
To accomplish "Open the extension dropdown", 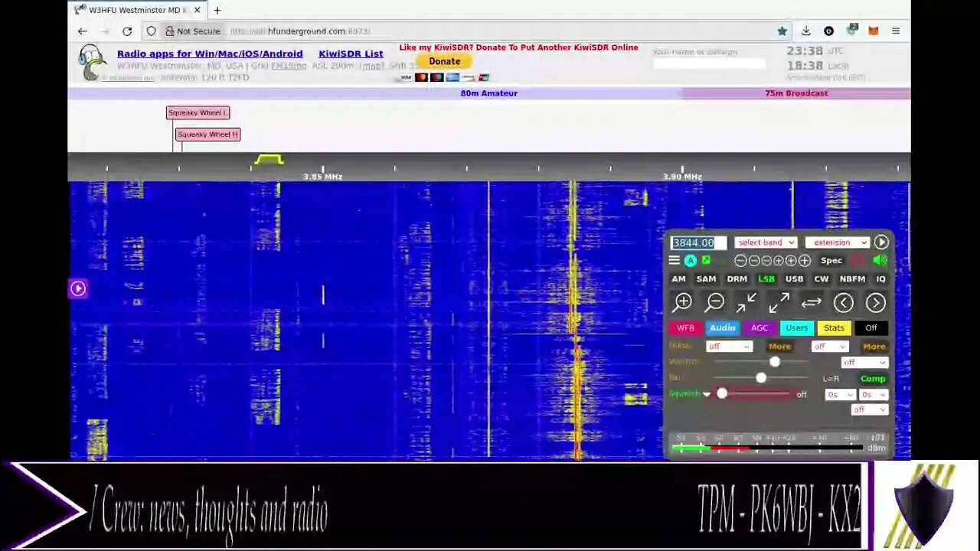I will (x=838, y=243).
